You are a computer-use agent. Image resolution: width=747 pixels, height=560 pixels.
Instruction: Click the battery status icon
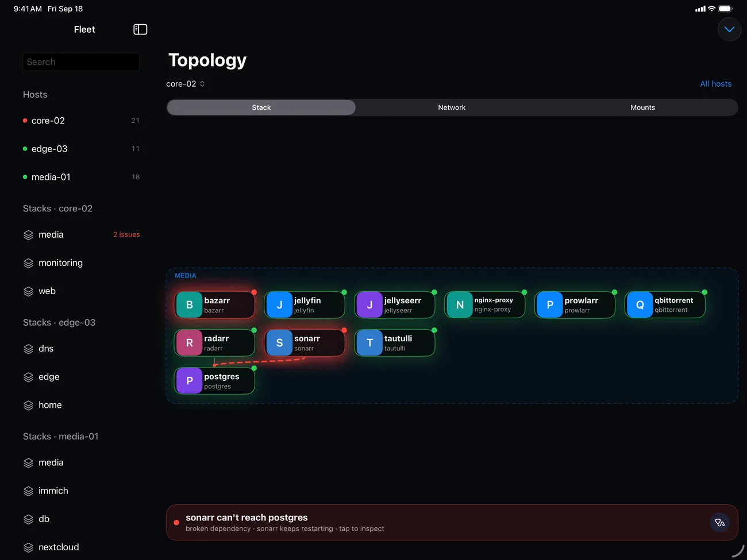pos(726,9)
